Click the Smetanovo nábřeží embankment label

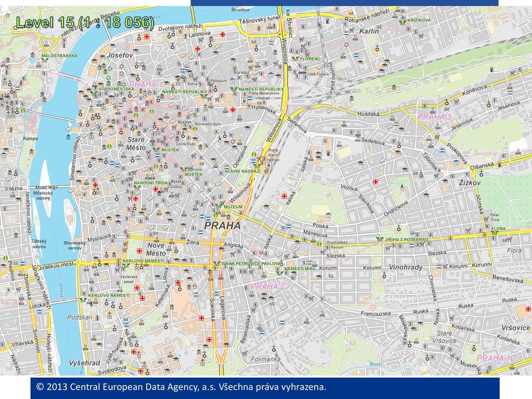75,158
